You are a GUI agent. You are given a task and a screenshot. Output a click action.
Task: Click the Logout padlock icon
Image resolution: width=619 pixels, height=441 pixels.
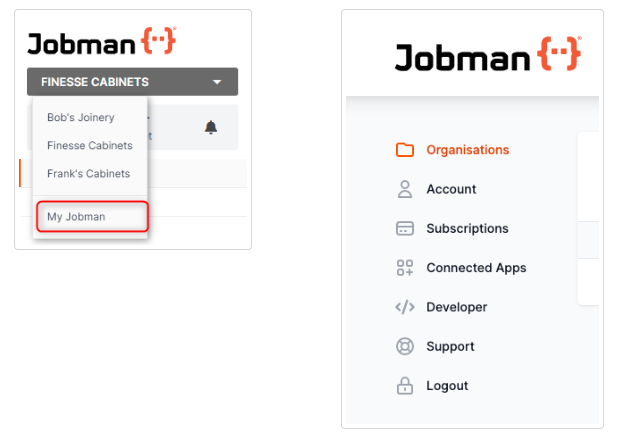pyautogui.click(x=405, y=386)
